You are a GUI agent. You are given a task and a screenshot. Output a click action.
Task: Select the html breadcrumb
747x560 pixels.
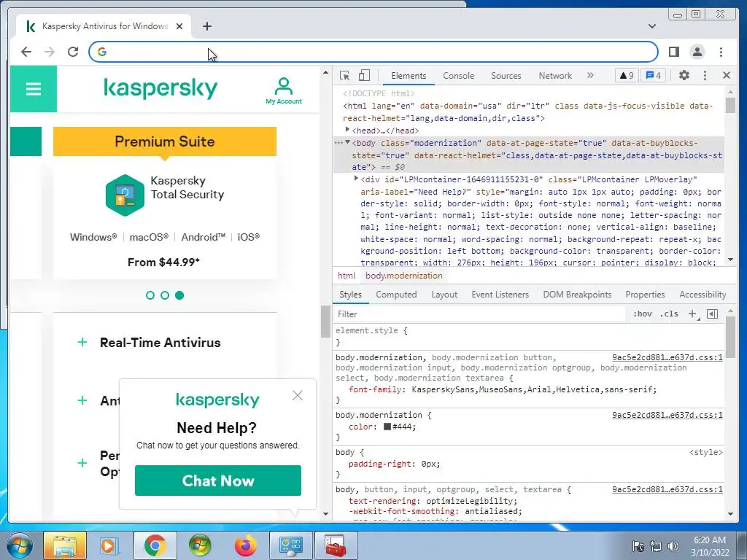point(347,276)
